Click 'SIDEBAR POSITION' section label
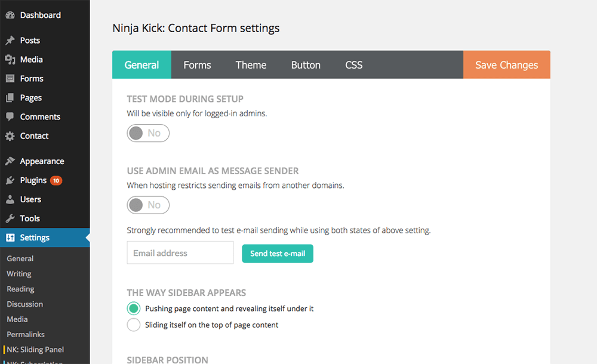Screen dimensions: 597x364 (168, 360)
